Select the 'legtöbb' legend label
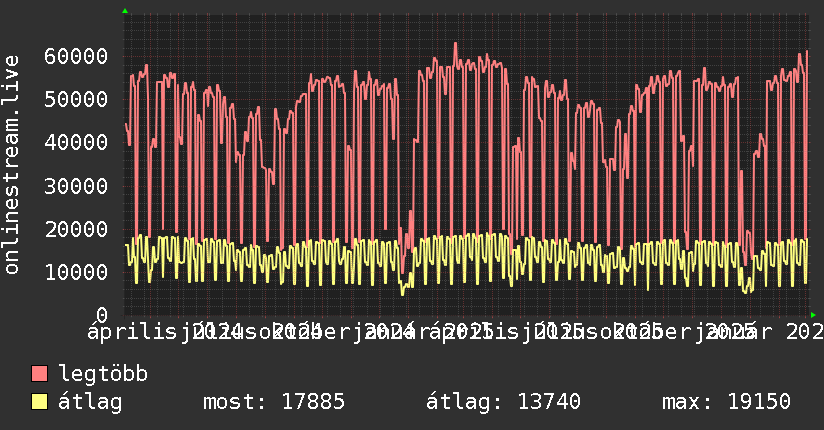 [103, 374]
